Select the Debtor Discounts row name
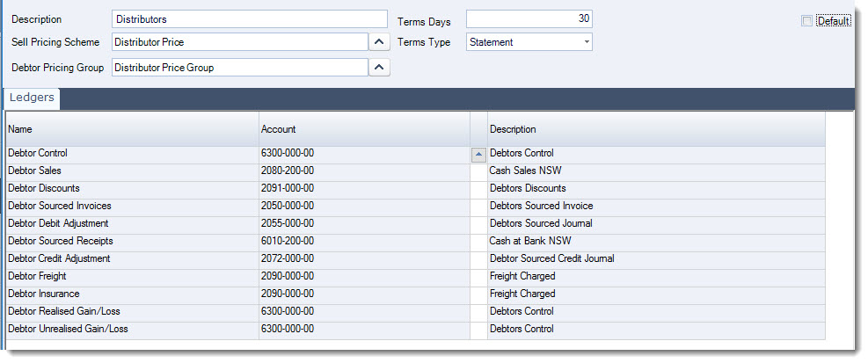The height and width of the screenshot is (363, 868). tap(44, 188)
